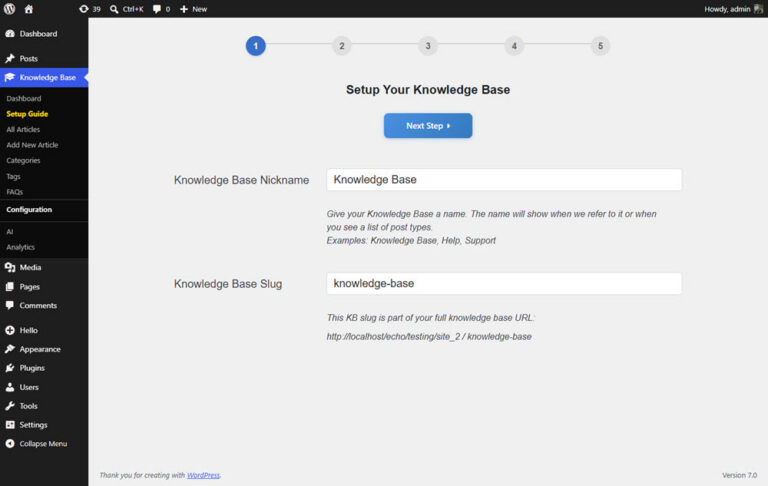Open Configuration submenu item
This screenshot has width=768, height=486.
coord(29,210)
